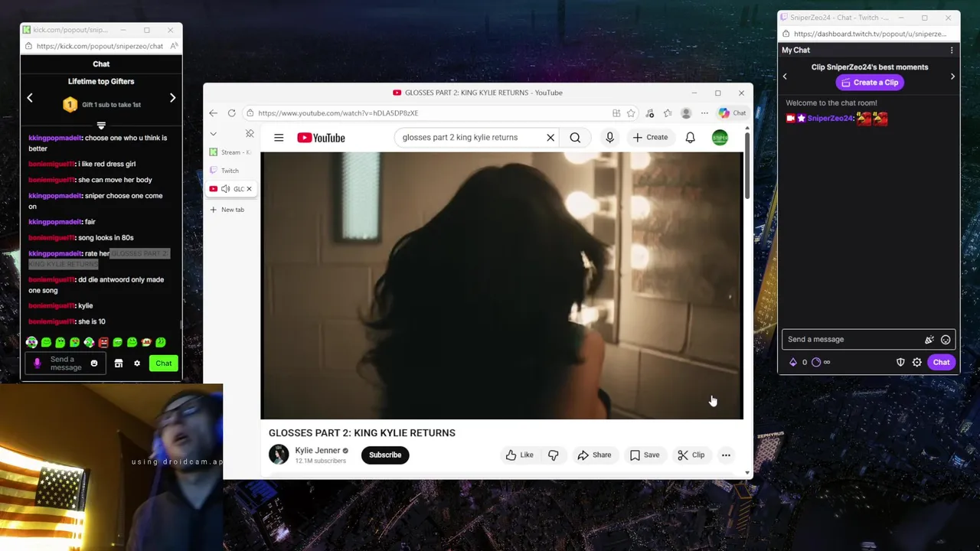This screenshot has height=551, width=980.
Task: Open the Twitch celebration icon in message box
Action: point(929,340)
